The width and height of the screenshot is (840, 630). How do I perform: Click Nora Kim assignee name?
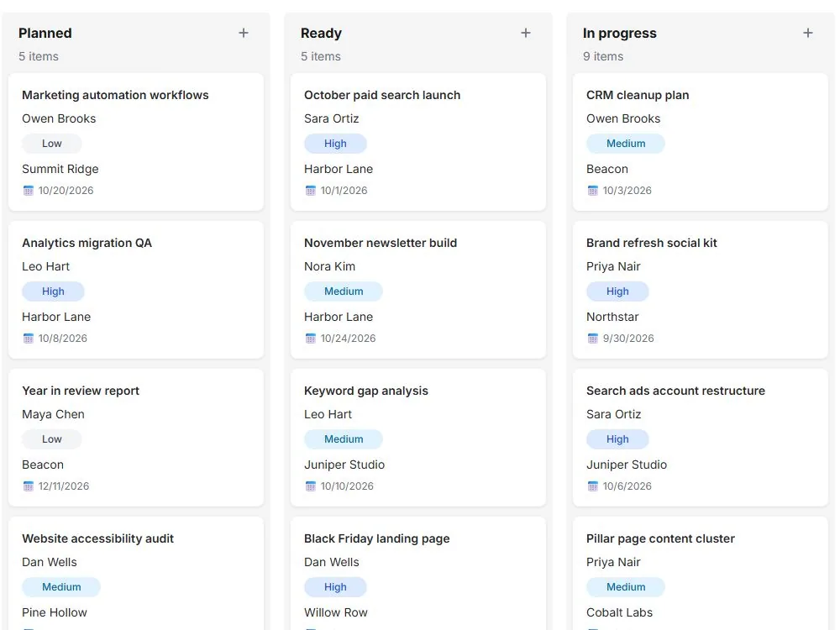coord(329,266)
